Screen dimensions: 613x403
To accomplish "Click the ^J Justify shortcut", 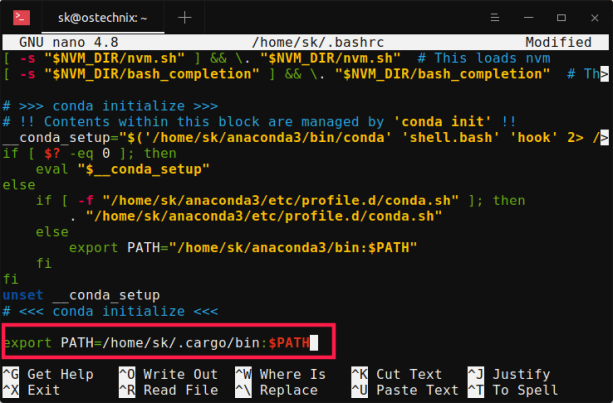I will (509, 374).
